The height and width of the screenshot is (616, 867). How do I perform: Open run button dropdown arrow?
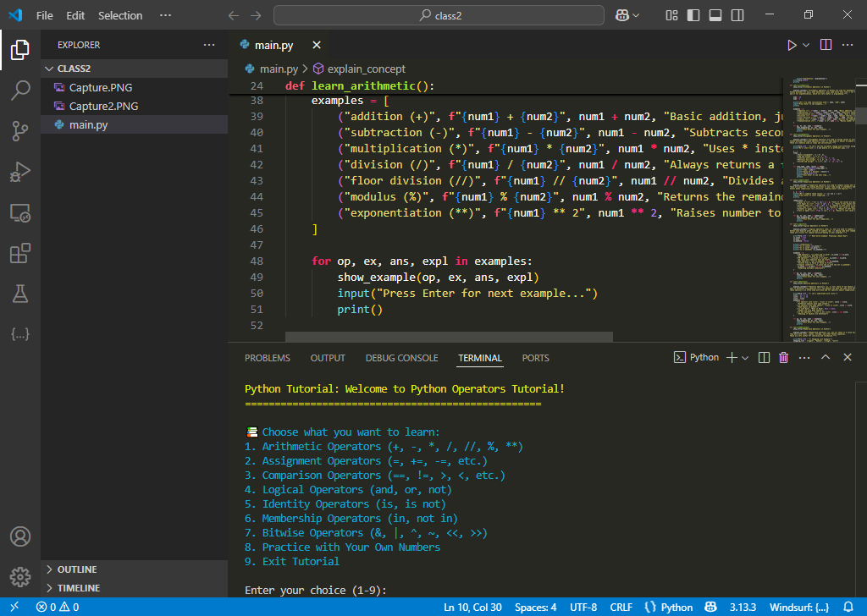(x=806, y=46)
